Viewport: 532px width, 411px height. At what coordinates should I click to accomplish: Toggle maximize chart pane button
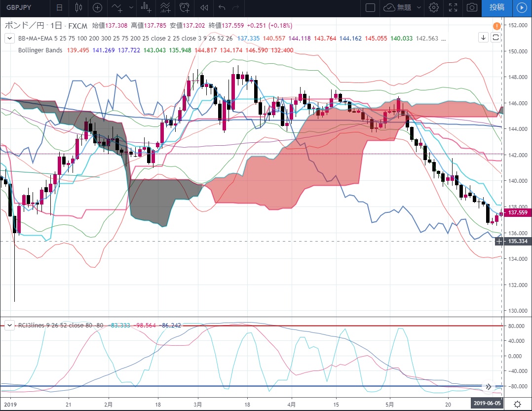tap(495, 38)
